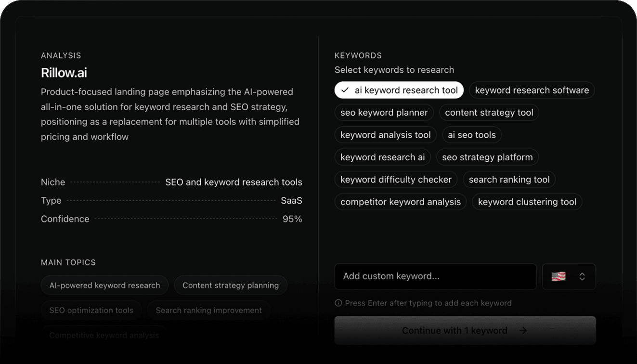Click the US flag icon in language selector
The width and height of the screenshot is (637, 364).
(559, 276)
